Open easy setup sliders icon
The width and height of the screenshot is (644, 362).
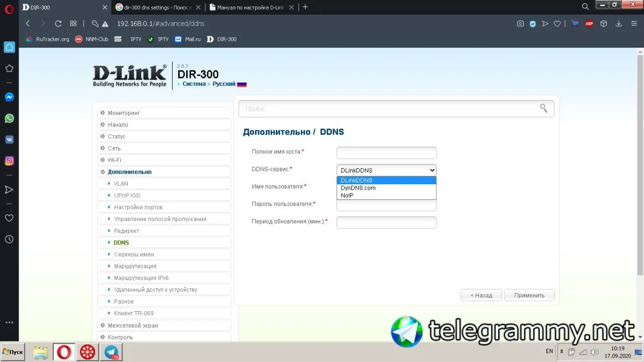634,24
